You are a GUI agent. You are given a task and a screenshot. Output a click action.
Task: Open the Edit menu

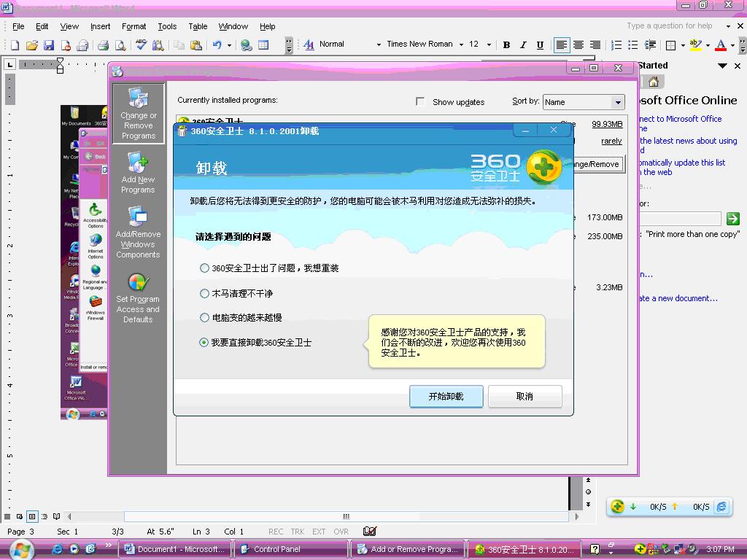coord(42,26)
